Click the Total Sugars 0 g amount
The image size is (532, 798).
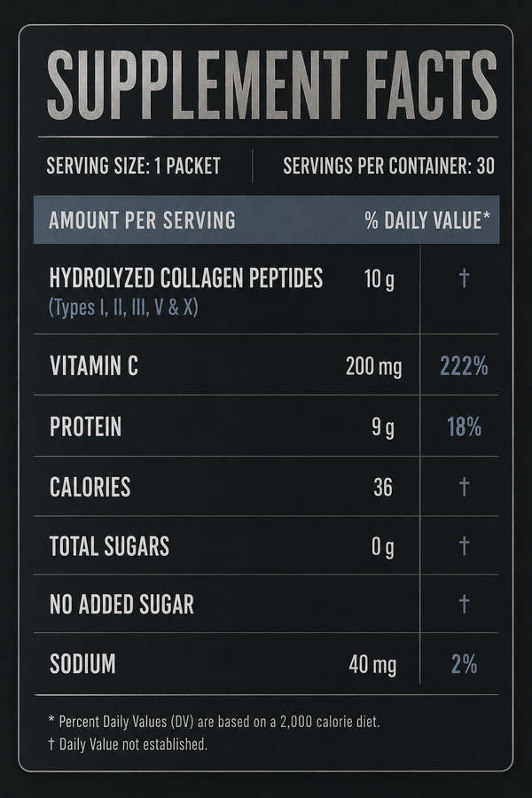pos(383,547)
